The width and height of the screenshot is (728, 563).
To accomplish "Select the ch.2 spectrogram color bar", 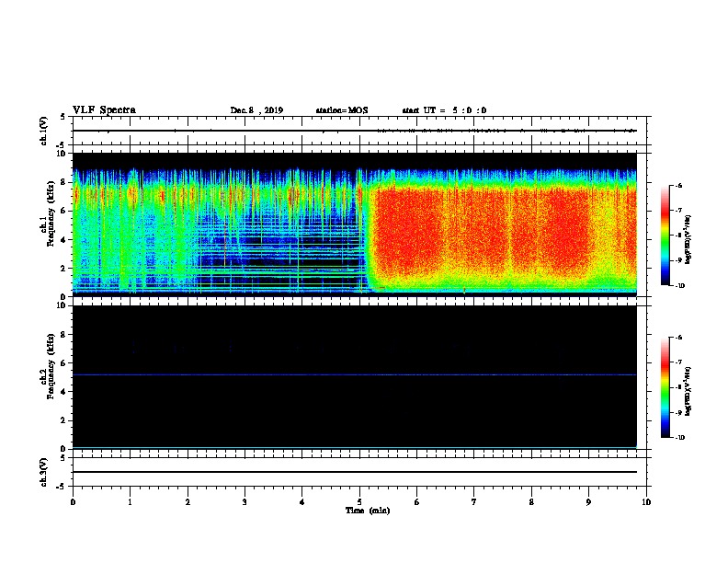I will 665,387.
